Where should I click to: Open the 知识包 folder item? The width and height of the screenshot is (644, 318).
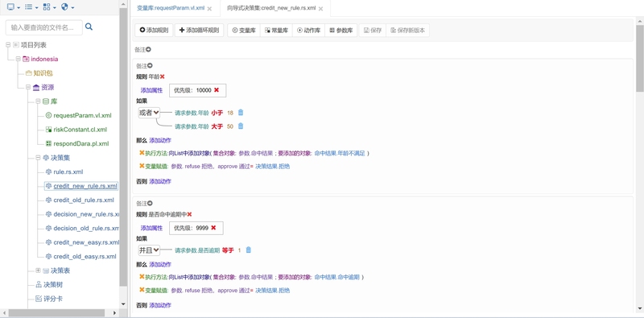point(43,73)
